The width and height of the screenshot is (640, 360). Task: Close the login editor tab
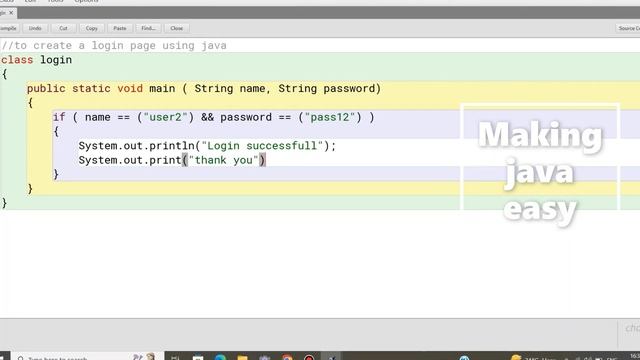(11, 13)
